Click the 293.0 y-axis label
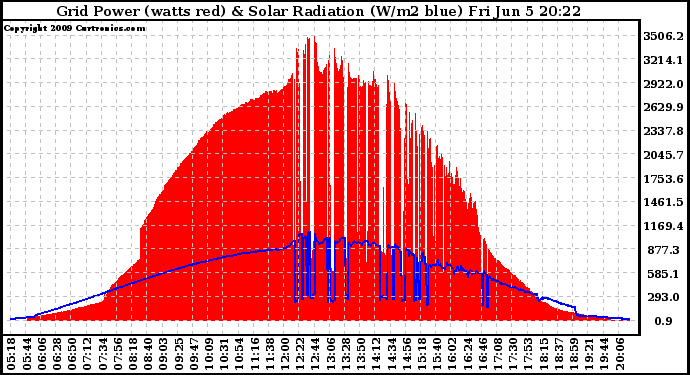Screen dimensions: 690x375 point(663,297)
